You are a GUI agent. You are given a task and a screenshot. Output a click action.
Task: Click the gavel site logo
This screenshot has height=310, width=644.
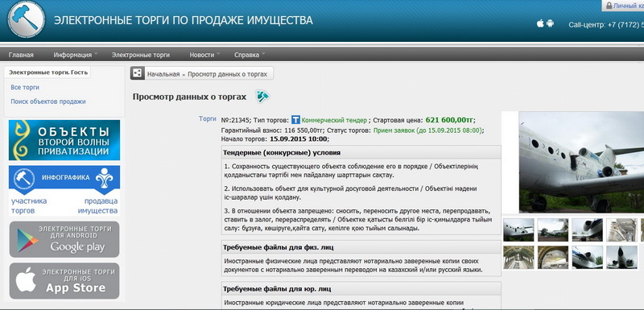point(27,19)
